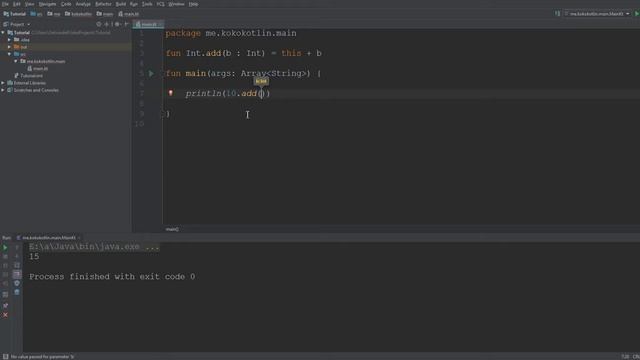Screen dimensions: 640x360
Task: Open the File menu
Action: tap(5, 4)
